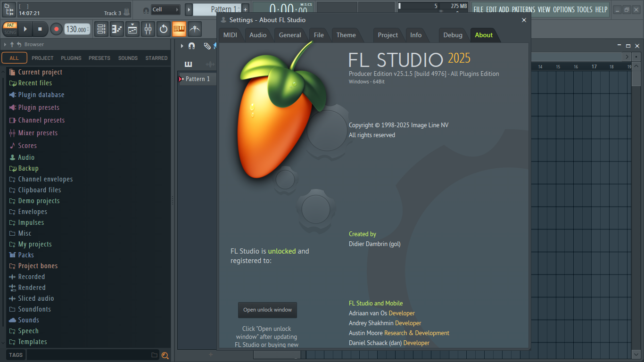Click the record button
Screen dimensions: 644x362
tap(56, 29)
